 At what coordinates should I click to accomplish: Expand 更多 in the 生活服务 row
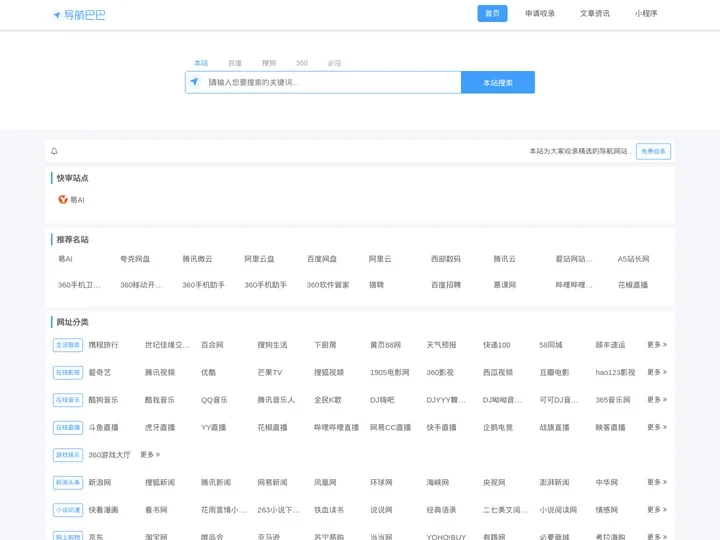click(657, 344)
